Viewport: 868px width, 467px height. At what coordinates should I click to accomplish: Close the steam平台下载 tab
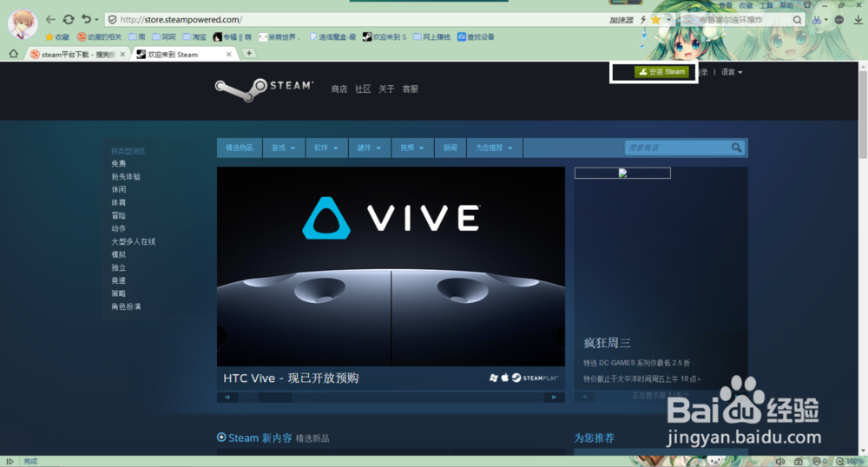pyautogui.click(x=122, y=54)
